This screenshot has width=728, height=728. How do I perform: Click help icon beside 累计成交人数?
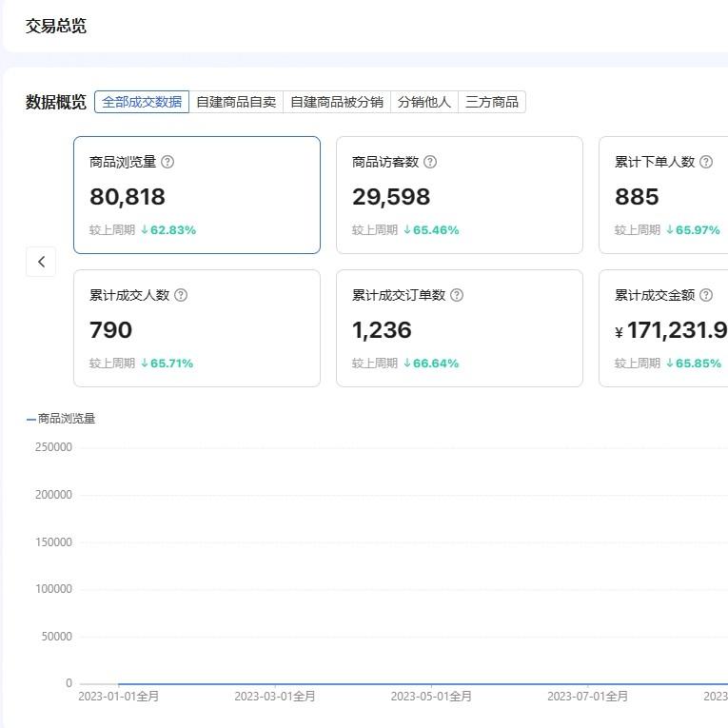point(181,295)
